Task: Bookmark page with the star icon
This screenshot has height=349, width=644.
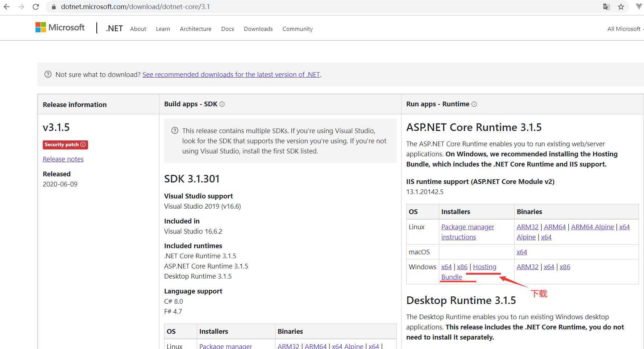Action: point(621,7)
